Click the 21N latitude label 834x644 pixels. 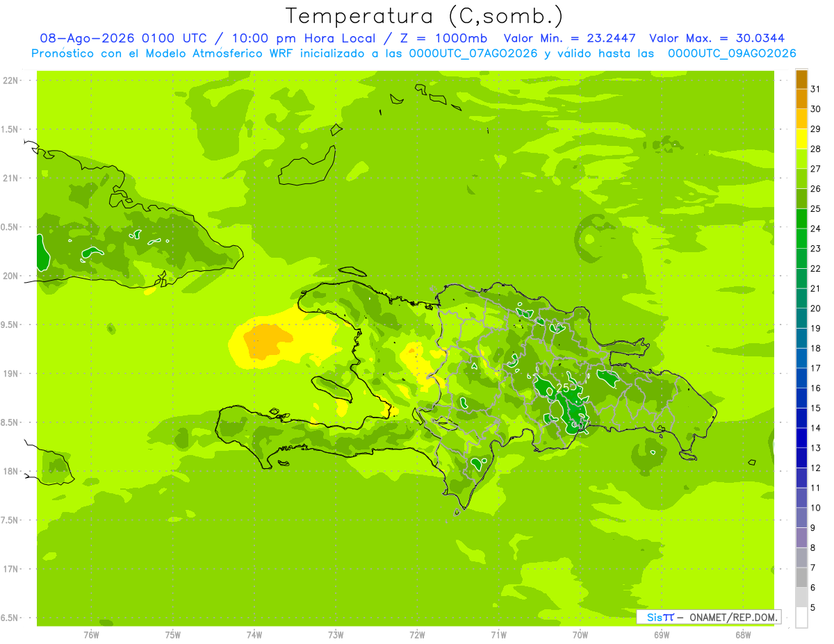[10, 178]
